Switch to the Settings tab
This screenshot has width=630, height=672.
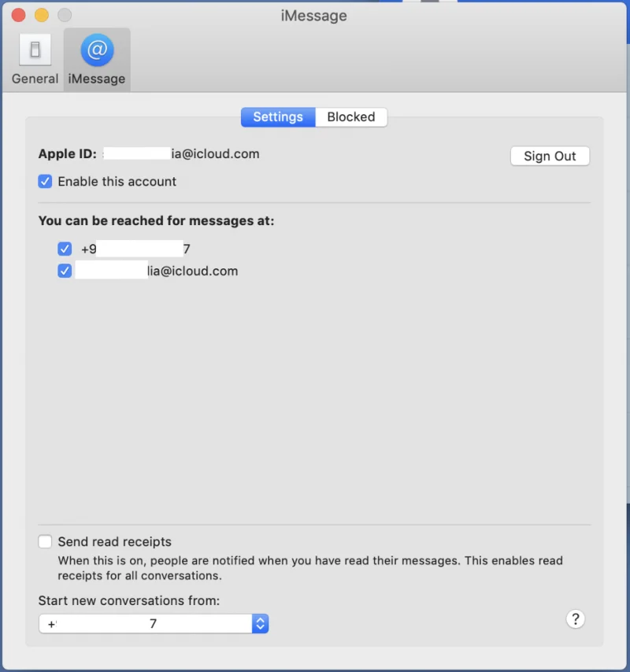(277, 116)
